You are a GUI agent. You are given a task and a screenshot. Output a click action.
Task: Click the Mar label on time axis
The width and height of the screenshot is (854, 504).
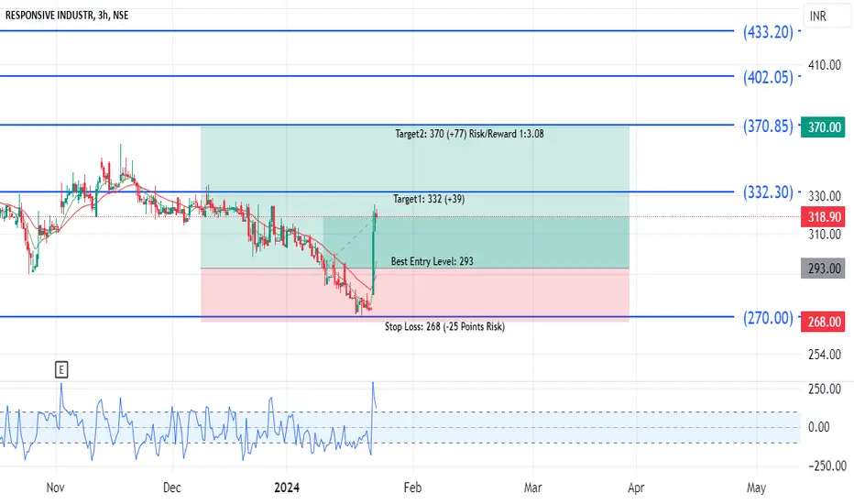532,488
